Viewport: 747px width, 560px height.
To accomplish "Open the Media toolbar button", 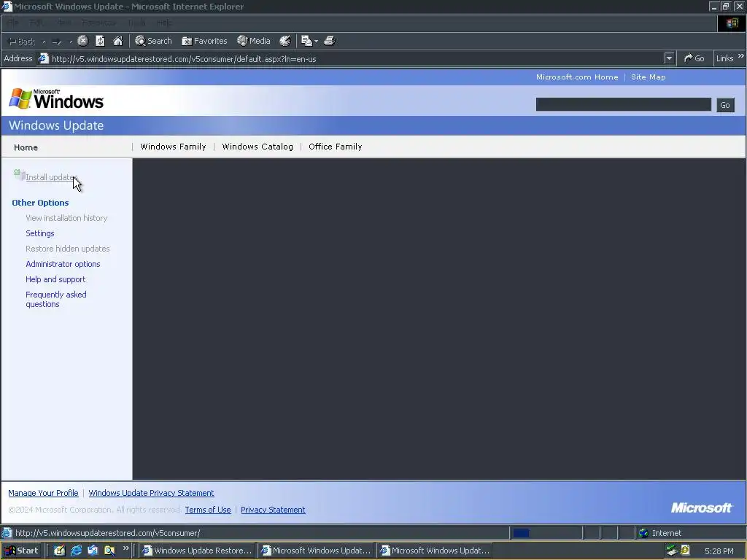I will click(x=254, y=41).
